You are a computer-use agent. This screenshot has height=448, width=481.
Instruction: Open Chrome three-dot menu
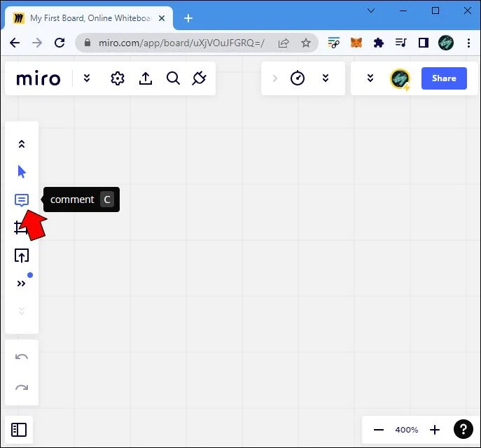[468, 43]
